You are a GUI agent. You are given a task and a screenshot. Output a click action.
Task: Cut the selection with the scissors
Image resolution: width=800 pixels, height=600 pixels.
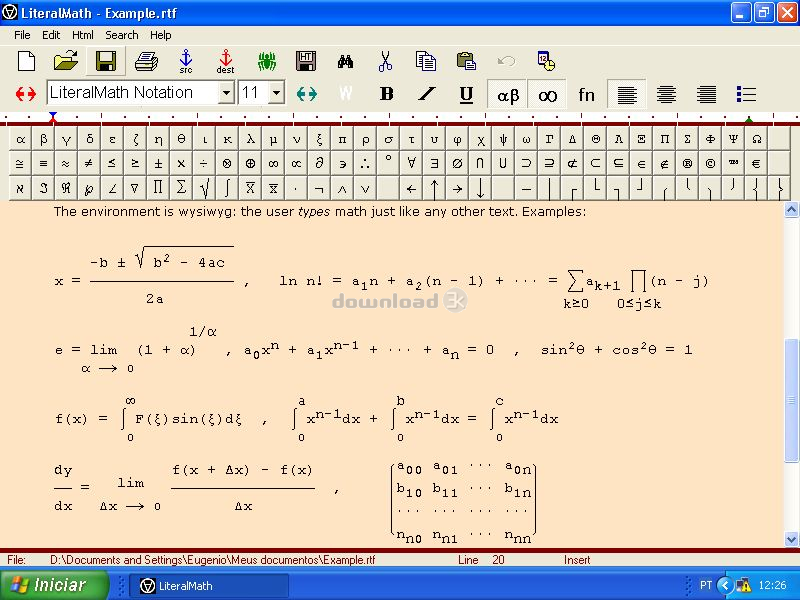click(385, 61)
